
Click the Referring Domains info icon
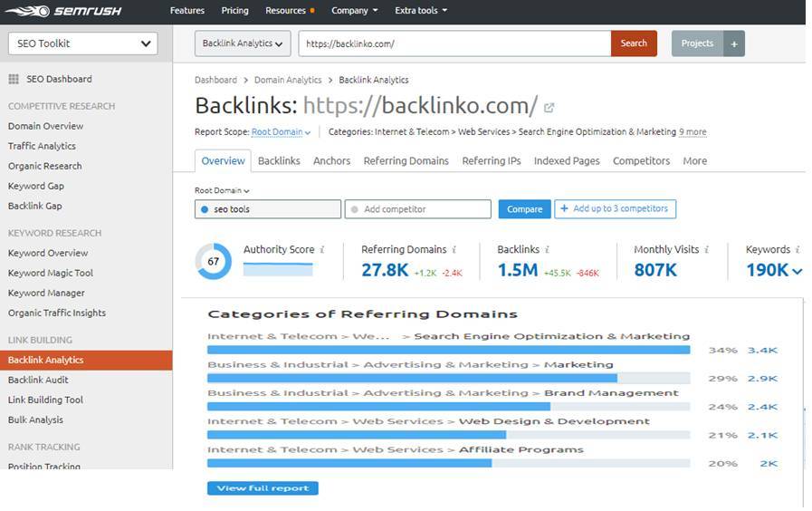[x=454, y=250]
